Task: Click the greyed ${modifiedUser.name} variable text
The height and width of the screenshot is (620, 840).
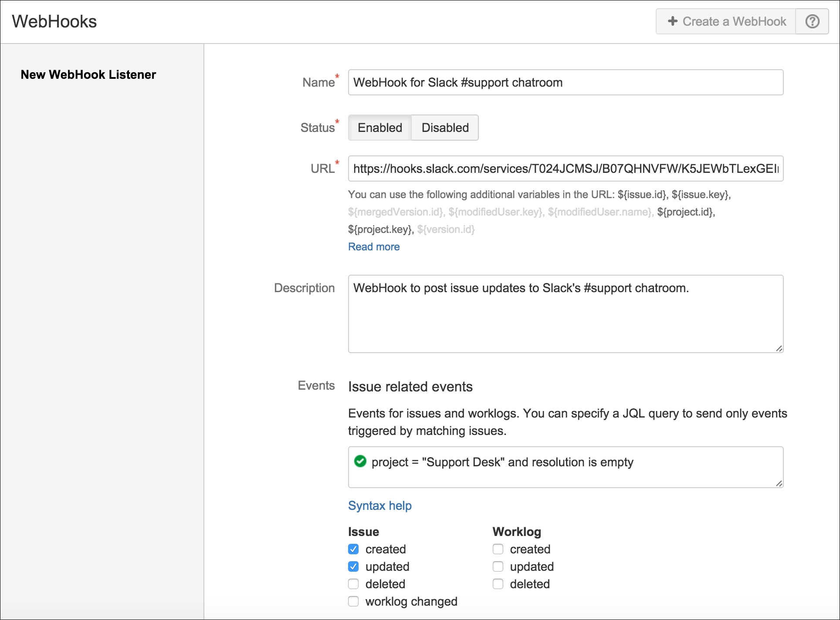Action: click(x=600, y=212)
